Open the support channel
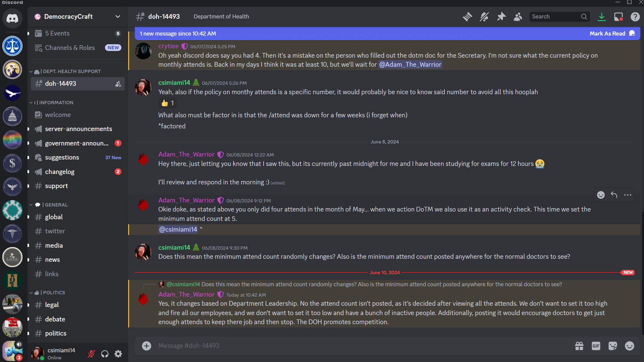The height and width of the screenshot is (362, 644). pyautogui.click(x=78, y=186)
